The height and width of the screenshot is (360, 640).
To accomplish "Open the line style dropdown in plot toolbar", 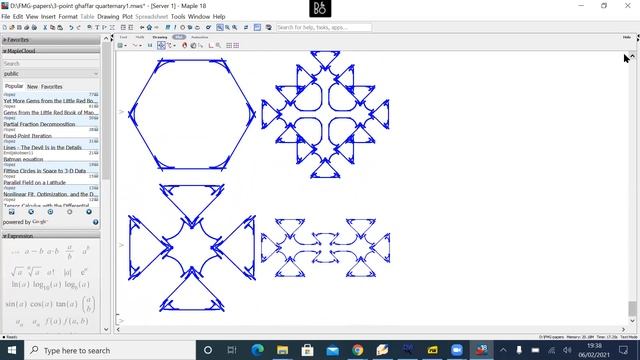I will pyautogui.click(x=137, y=45).
